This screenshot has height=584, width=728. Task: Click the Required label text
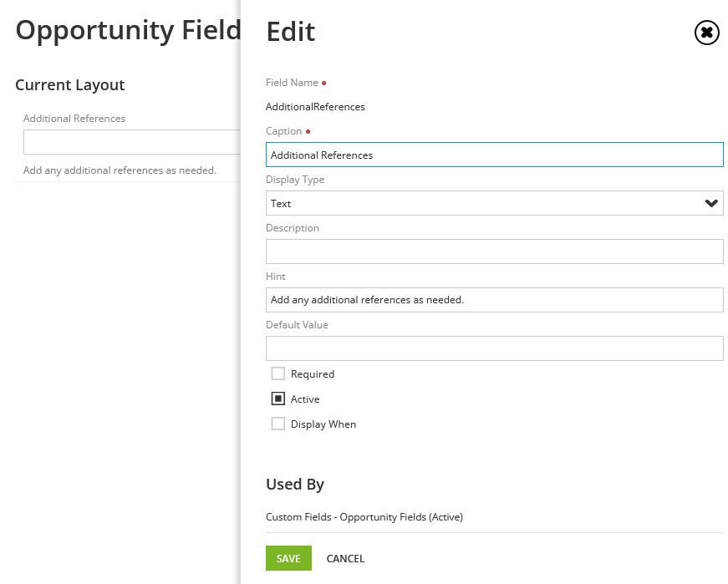pyautogui.click(x=313, y=374)
